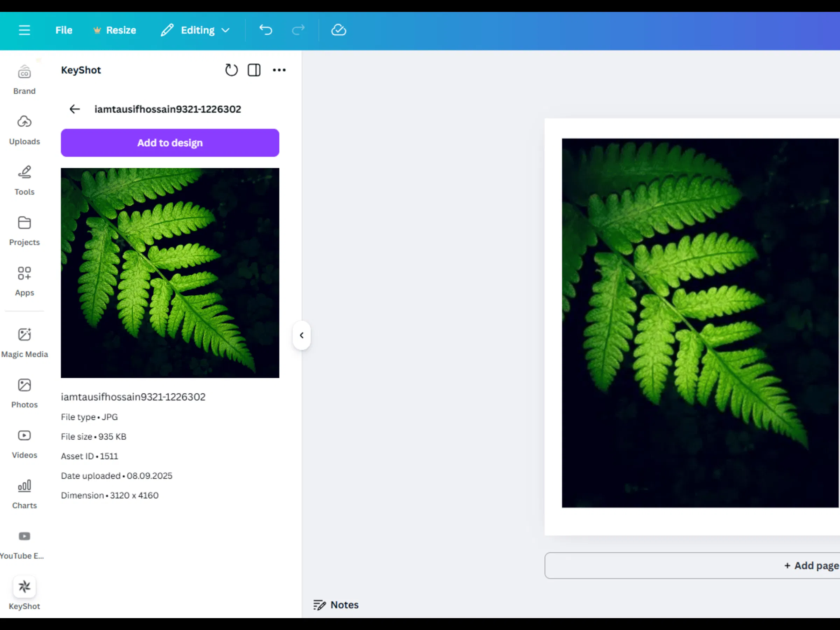Open the Notes panel
Screen dimensions: 840x630
tap(336, 605)
